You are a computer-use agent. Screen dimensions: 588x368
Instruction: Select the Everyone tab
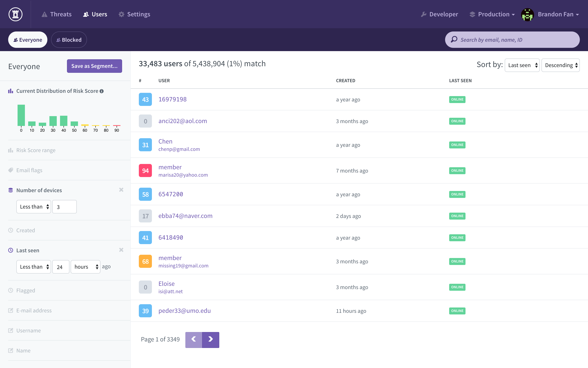pyautogui.click(x=28, y=40)
